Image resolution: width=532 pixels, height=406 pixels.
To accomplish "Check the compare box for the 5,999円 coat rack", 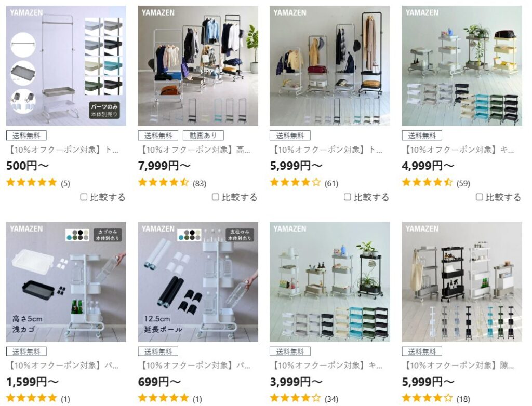I will point(348,197).
